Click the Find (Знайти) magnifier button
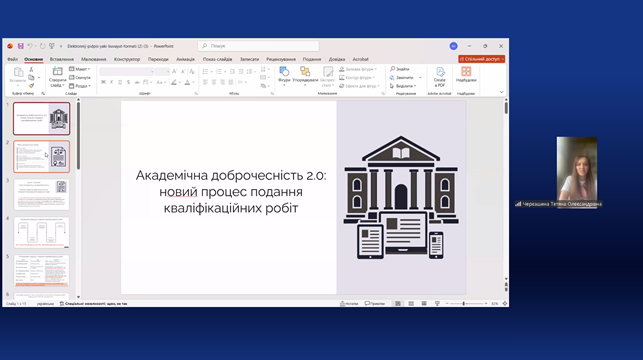643x360 pixels. point(399,69)
